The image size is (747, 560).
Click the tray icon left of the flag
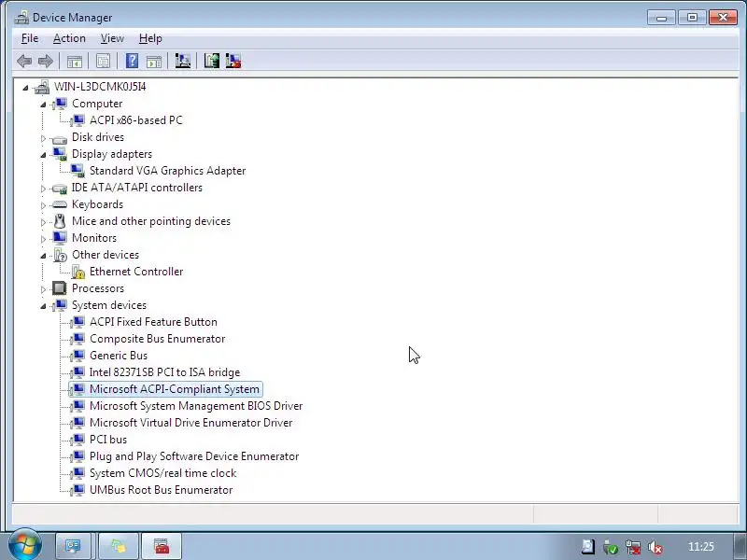click(588, 547)
